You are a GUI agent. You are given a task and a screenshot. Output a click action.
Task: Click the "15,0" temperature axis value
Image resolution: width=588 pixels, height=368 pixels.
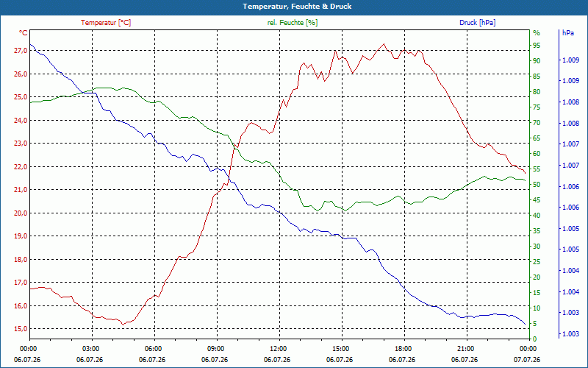coord(21,329)
